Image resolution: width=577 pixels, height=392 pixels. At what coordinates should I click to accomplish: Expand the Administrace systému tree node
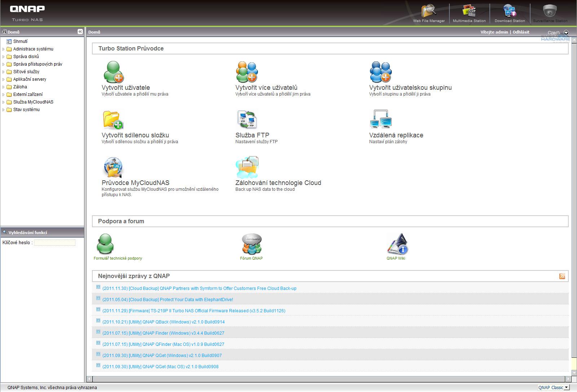4,49
